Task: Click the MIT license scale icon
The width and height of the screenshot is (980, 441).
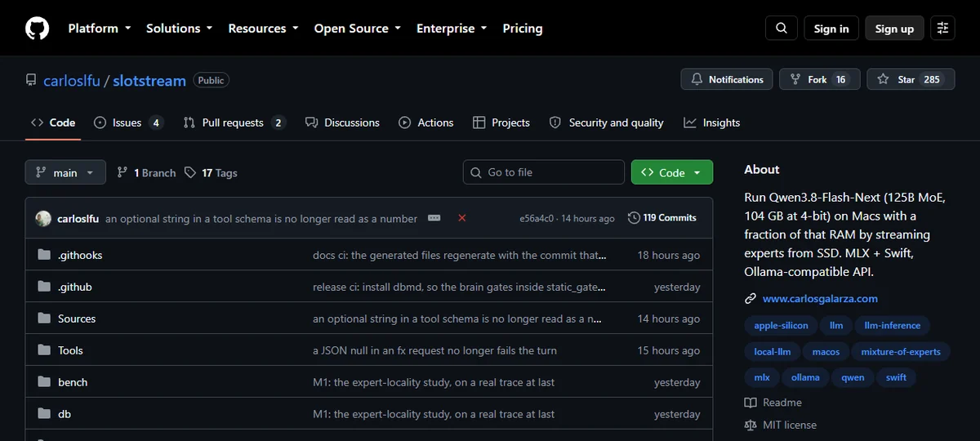Action: [x=751, y=425]
